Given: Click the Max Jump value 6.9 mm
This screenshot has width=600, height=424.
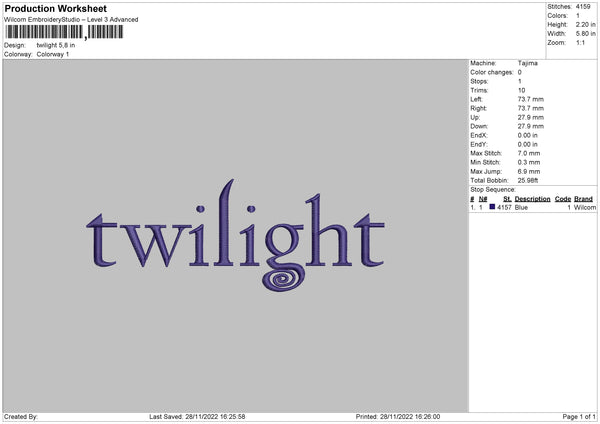Looking at the screenshot, I should point(529,171).
